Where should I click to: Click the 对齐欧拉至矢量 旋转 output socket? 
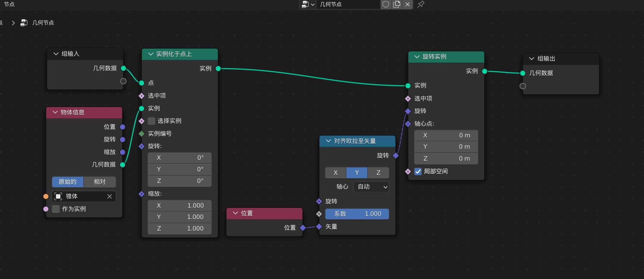[x=396, y=156]
